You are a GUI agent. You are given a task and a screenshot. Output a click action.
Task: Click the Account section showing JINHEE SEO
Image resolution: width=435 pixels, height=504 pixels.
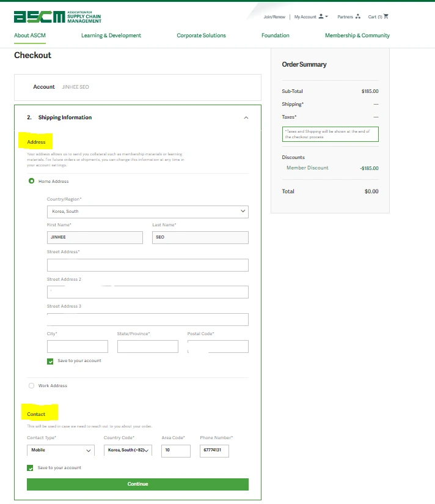tap(137, 87)
